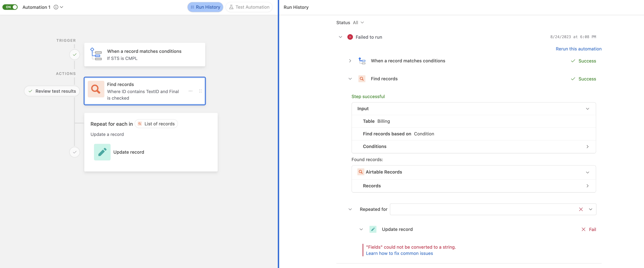The width and height of the screenshot is (644, 268).
Task: Expand the Conditions row
Action: coord(588,146)
